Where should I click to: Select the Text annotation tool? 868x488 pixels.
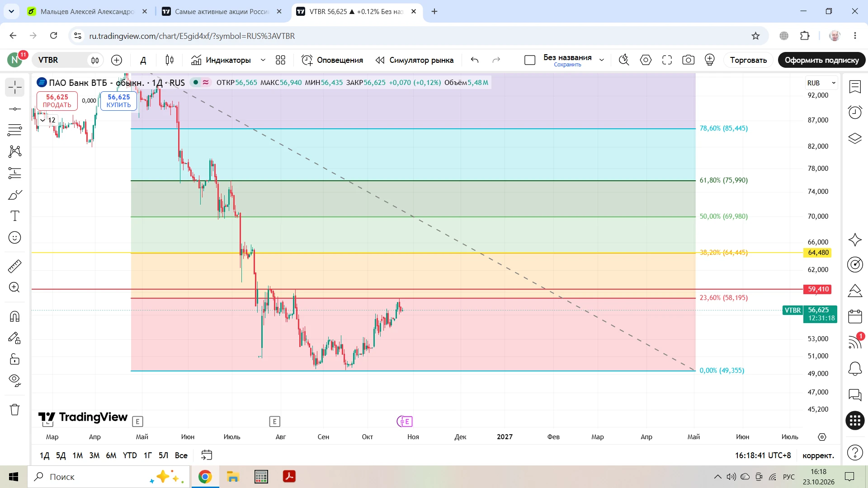click(x=14, y=216)
